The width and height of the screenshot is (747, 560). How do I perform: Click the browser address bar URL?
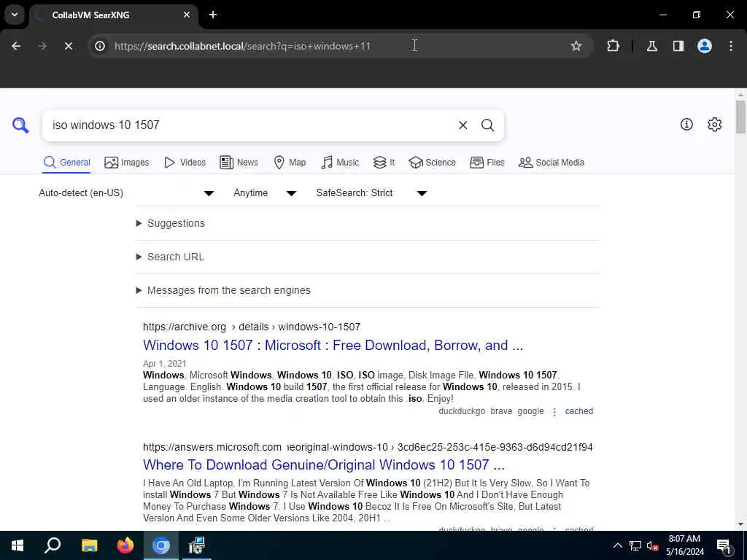pyautogui.click(x=242, y=46)
